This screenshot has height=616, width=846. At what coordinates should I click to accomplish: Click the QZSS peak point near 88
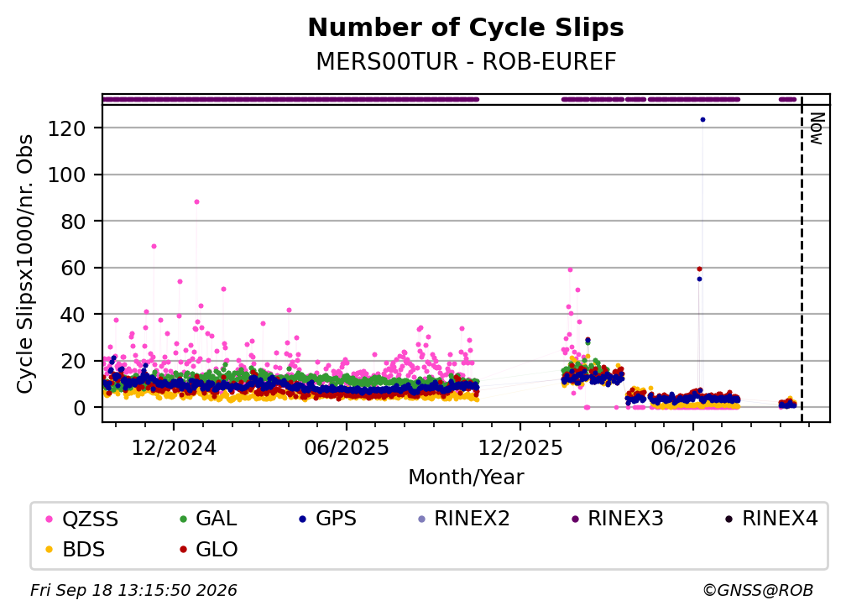pyautogui.click(x=197, y=201)
